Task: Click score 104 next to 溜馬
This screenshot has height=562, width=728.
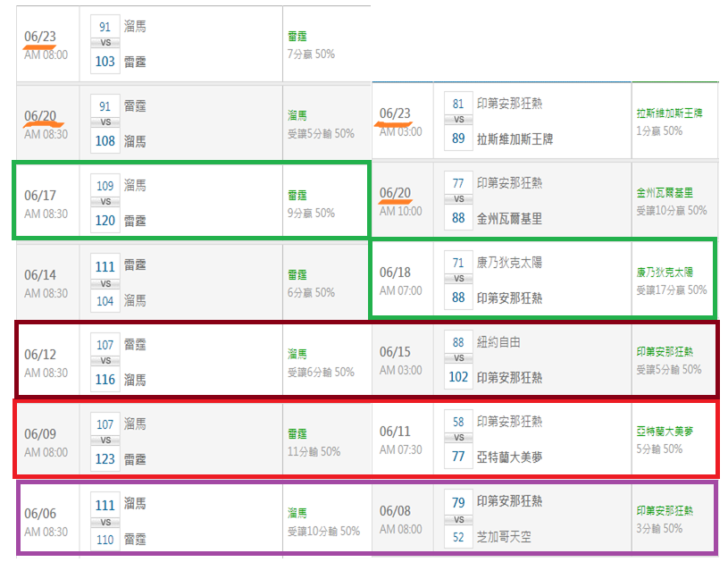Action: (x=105, y=301)
